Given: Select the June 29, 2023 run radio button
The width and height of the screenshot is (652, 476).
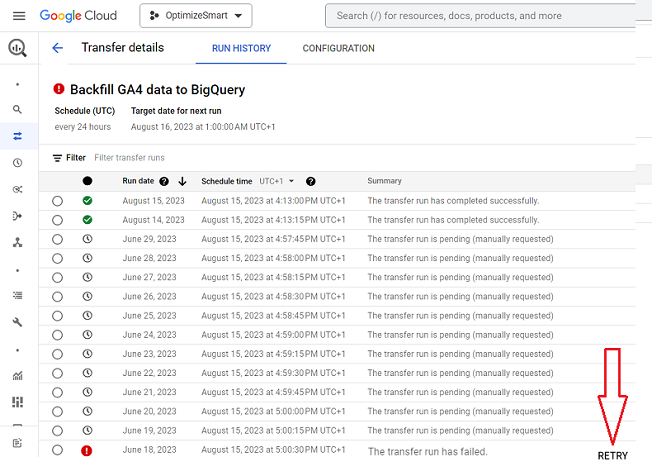Looking at the screenshot, I should click(57, 239).
